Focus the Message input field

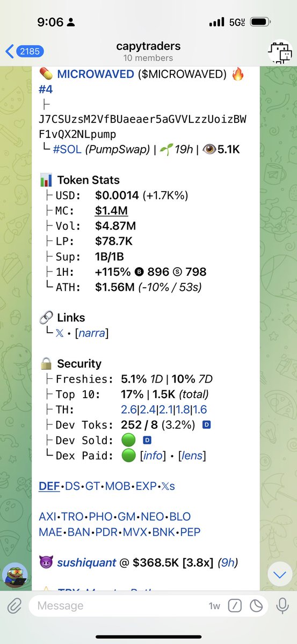[x=118, y=606]
